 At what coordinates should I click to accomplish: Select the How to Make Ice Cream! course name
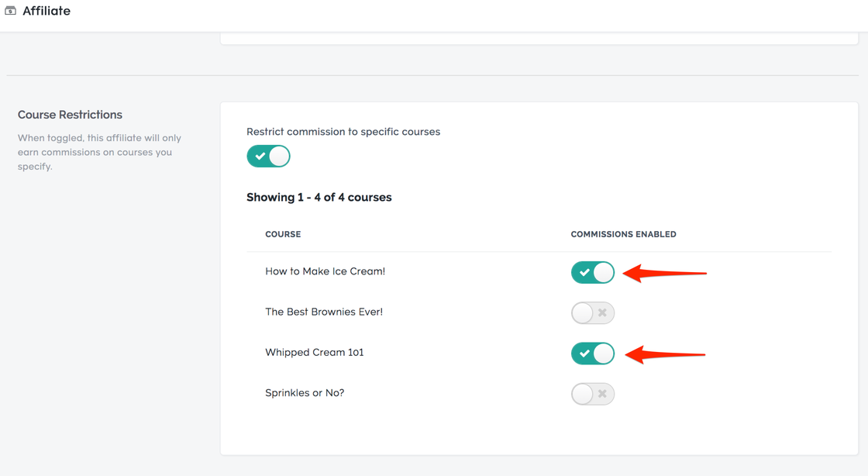tap(325, 271)
